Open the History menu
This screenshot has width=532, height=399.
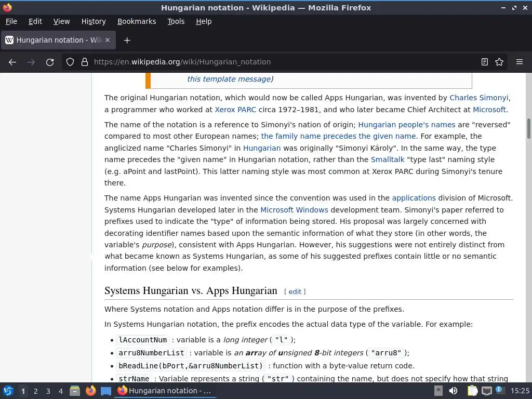pyautogui.click(x=94, y=21)
